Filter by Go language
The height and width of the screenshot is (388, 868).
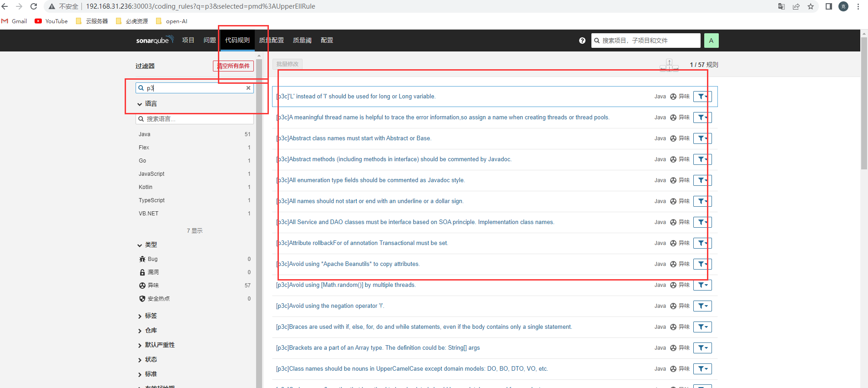click(195, 161)
